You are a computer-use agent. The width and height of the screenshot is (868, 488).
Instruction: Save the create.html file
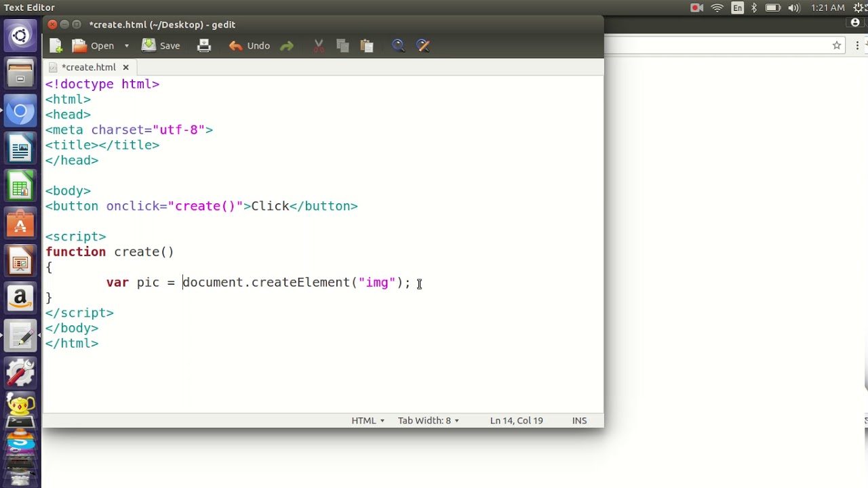click(161, 46)
